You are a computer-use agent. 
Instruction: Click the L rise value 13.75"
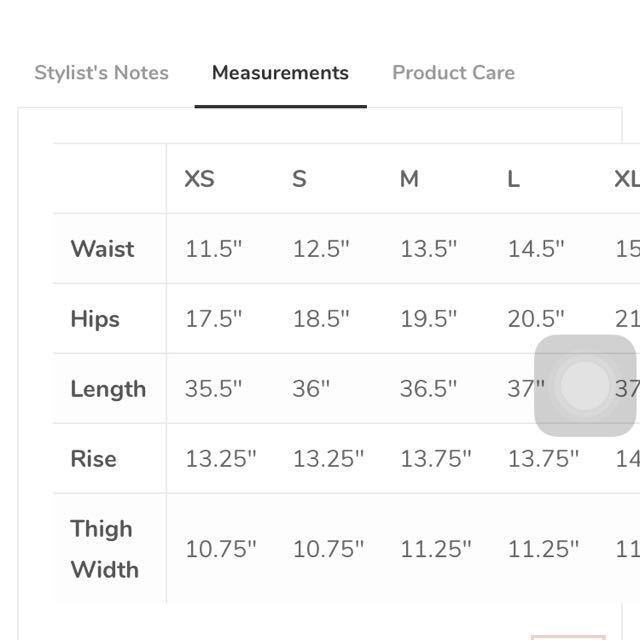[543, 459]
